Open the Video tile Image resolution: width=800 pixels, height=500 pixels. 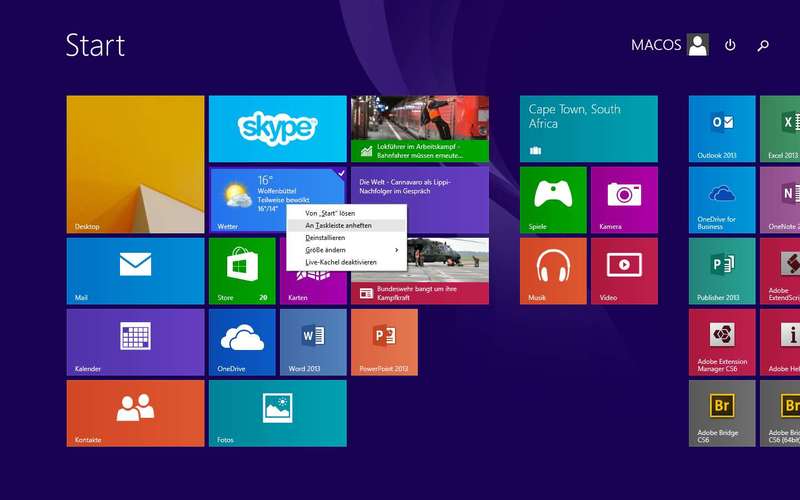(x=624, y=271)
